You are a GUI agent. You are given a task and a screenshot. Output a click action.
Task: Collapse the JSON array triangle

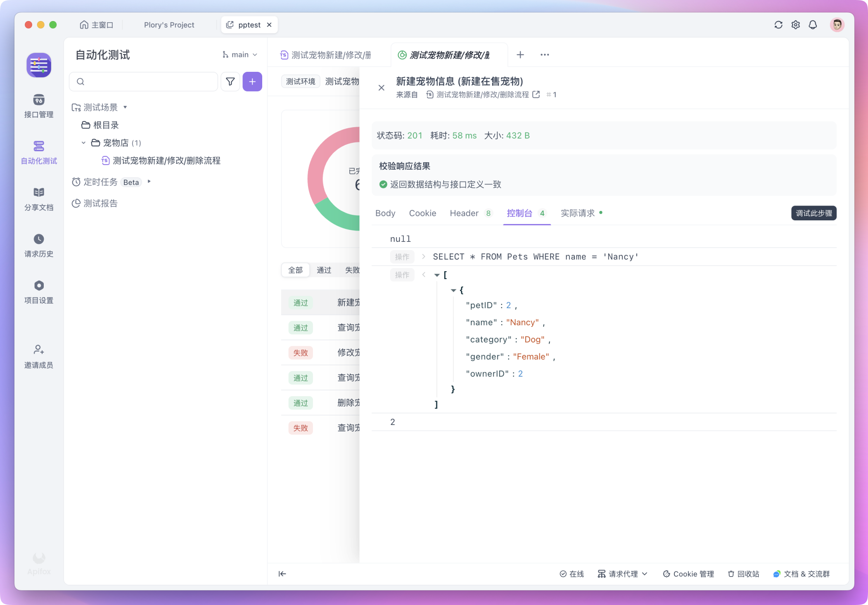click(x=437, y=275)
